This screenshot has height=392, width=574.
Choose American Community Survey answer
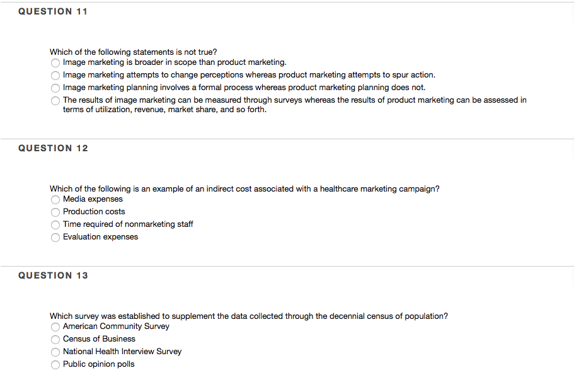[55, 327]
